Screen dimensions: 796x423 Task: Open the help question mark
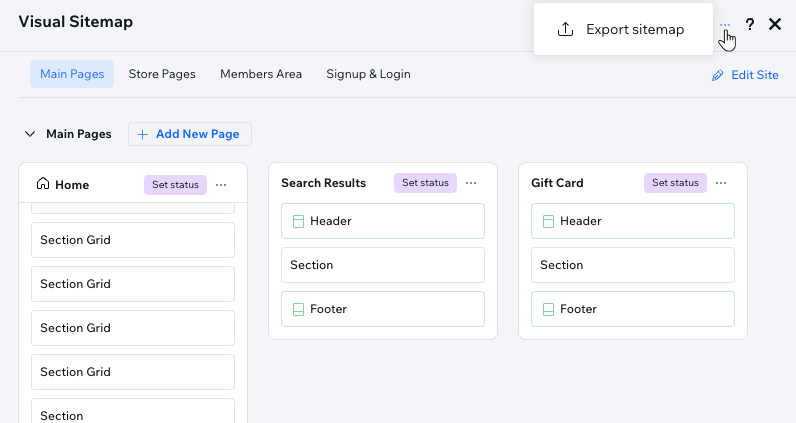[750, 24]
